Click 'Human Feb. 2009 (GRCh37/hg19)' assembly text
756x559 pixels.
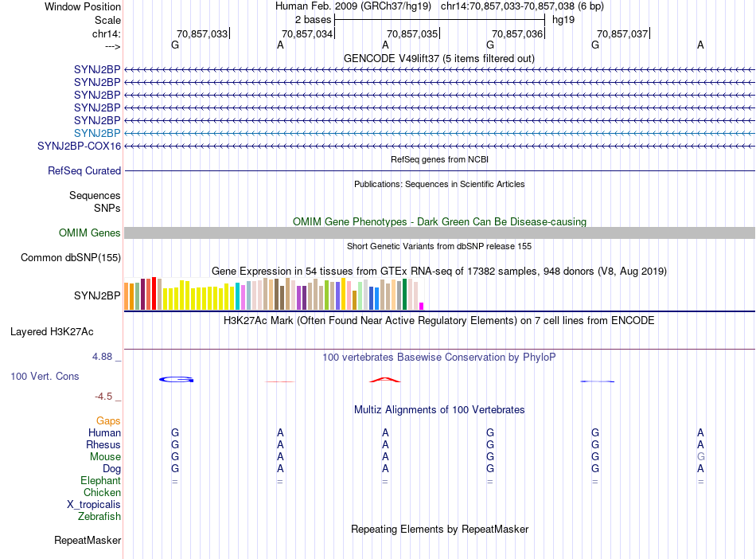pyautogui.click(x=353, y=6)
